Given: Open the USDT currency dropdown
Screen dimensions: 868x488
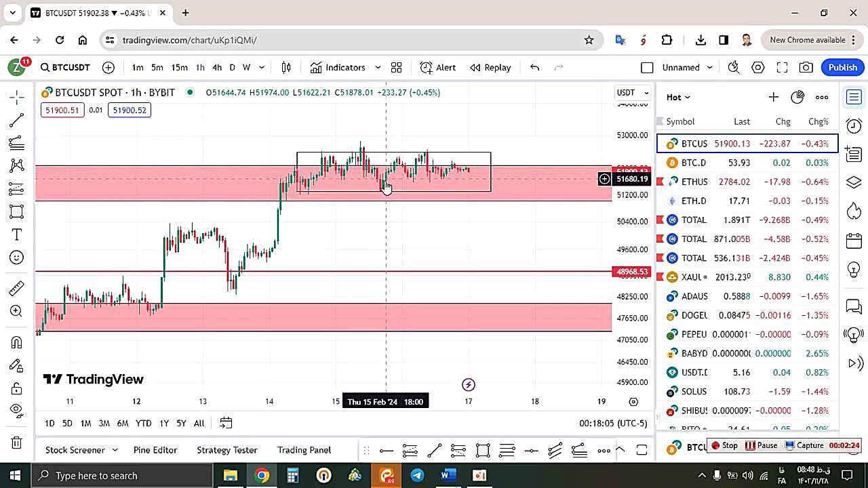Looking at the screenshot, I should tap(633, 92).
